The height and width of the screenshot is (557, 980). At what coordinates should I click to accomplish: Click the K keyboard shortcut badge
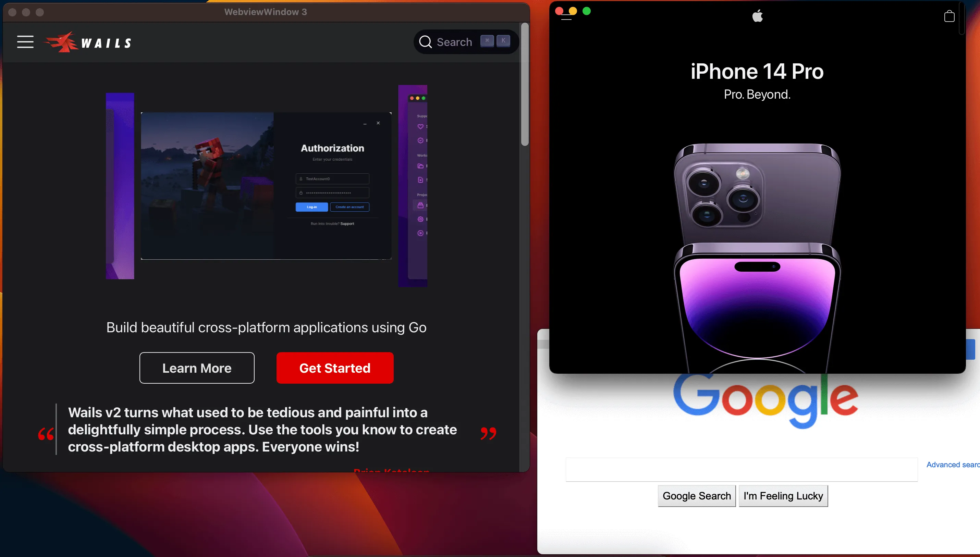(503, 42)
